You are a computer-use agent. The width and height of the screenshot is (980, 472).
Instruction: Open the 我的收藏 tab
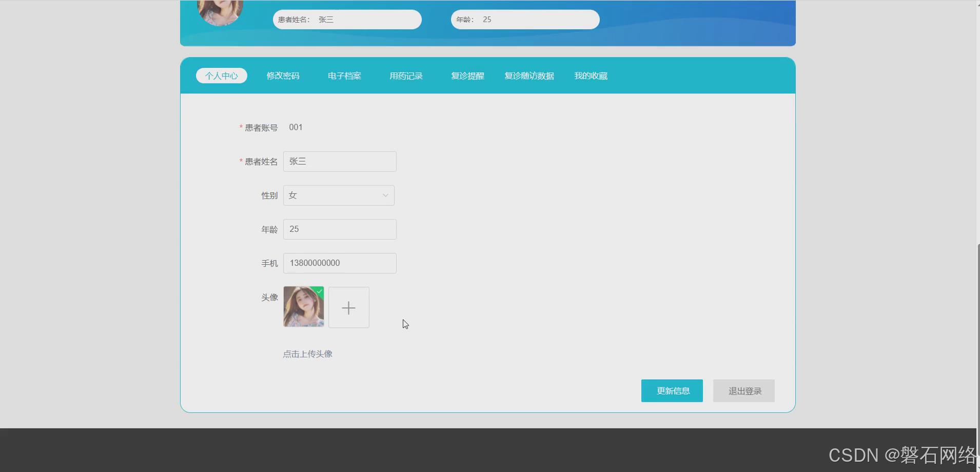[591, 75]
